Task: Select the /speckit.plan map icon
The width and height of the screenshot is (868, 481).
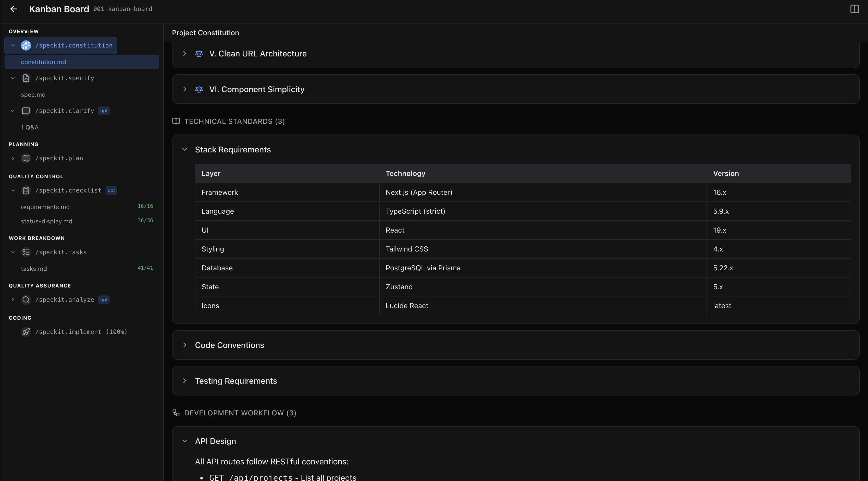Action: pyautogui.click(x=26, y=158)
